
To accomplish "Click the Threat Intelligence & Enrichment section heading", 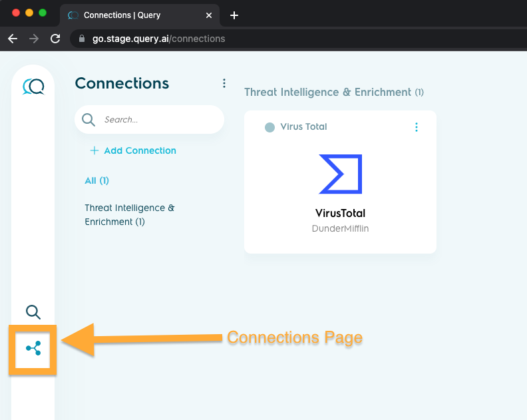I will pyautogui.click(x=334, y=92).
